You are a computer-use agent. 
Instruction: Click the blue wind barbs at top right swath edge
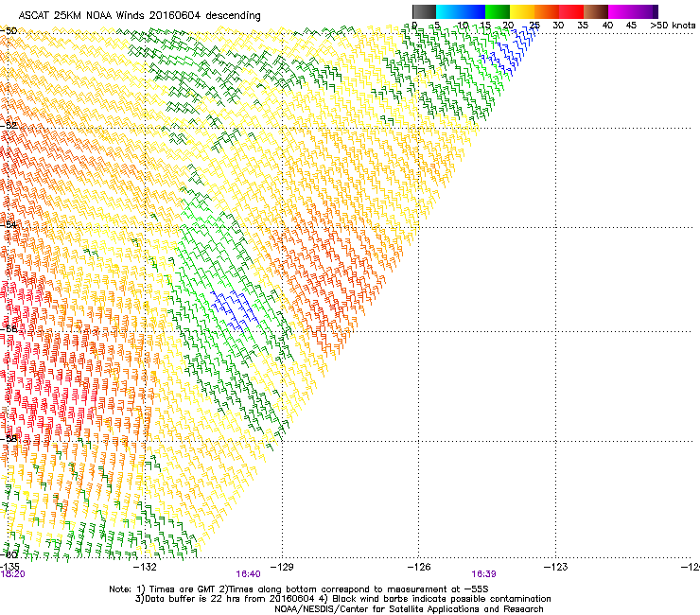[x=511, y=51]
